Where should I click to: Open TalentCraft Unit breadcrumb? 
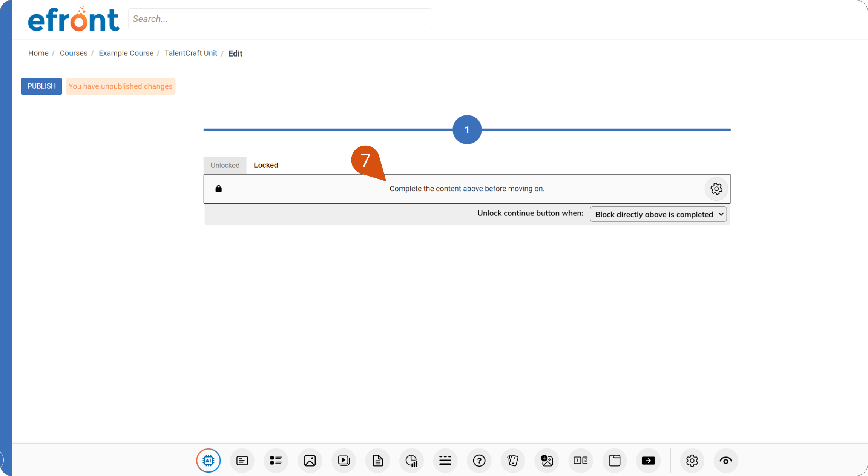[191, 53]
